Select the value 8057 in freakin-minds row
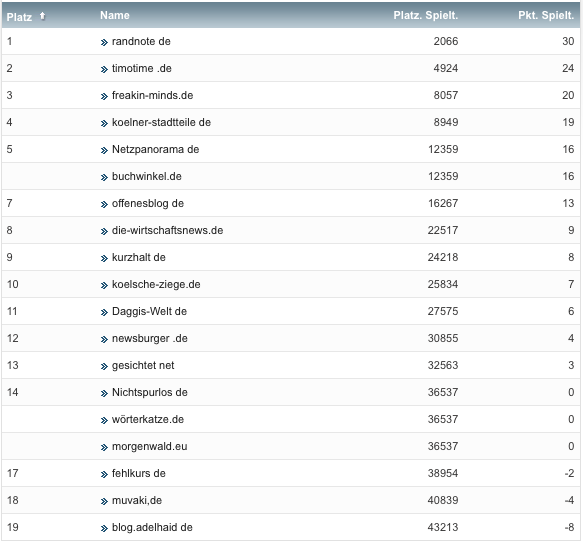Viewport: 583px width, 543px height. click(x=446, y=95)
